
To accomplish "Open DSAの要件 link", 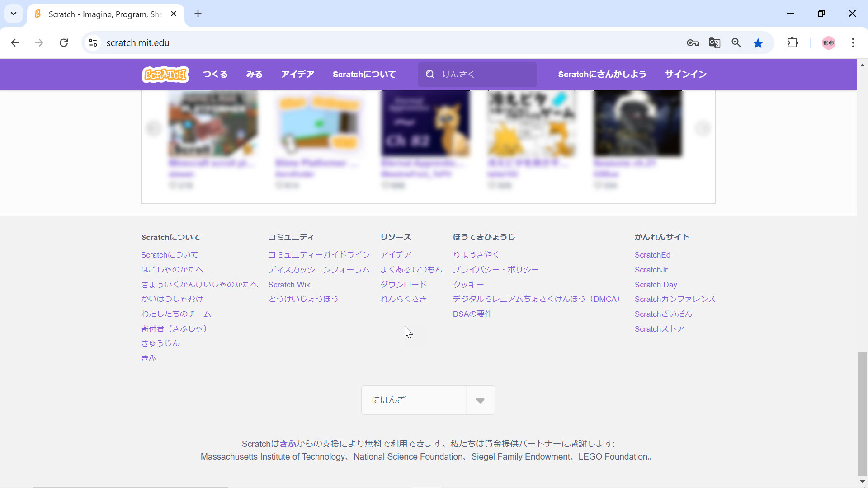I will 472,314.
